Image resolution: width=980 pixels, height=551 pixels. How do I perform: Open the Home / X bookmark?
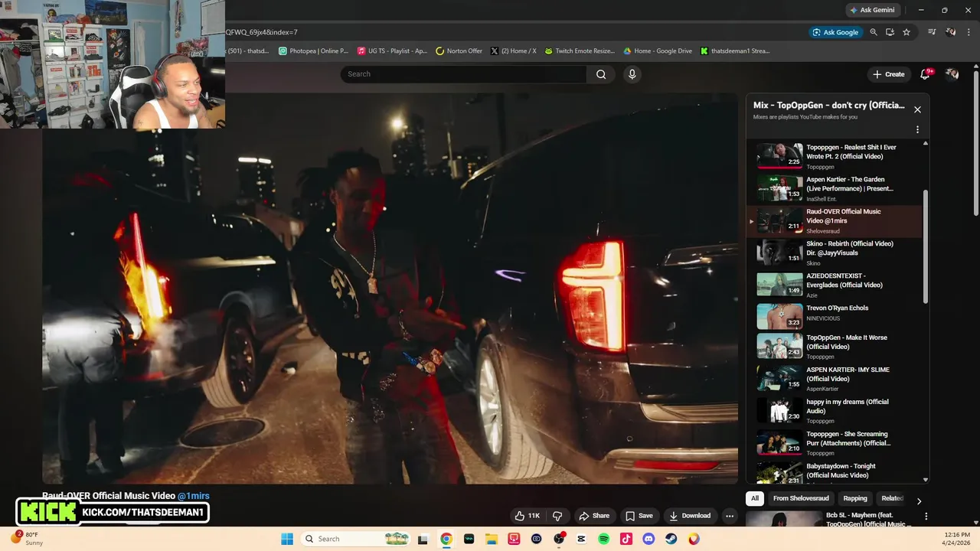pos(513,51)
